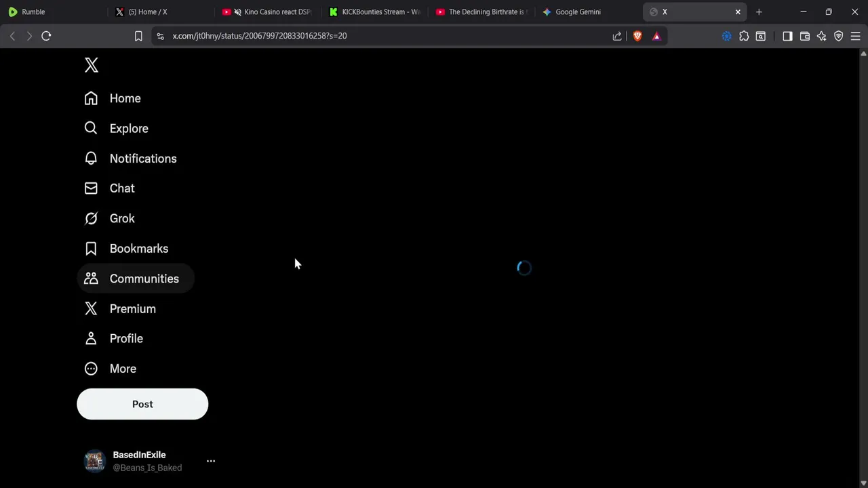Close the current X tab
The image size is (868, 488).
pos(738,12)
